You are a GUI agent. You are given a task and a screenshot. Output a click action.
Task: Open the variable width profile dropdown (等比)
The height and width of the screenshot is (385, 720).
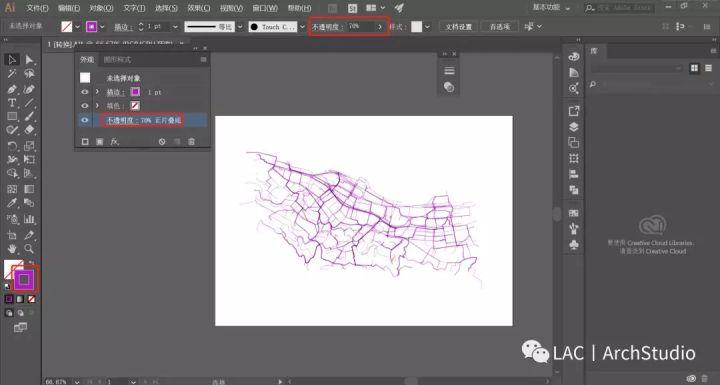coord(240,27)
